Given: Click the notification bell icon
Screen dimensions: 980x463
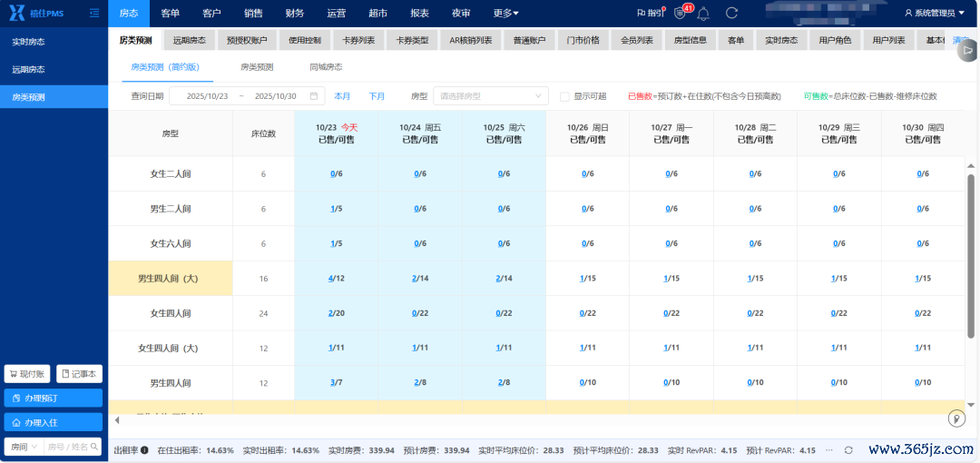Looking at the screenshot, I should (703, 14).
